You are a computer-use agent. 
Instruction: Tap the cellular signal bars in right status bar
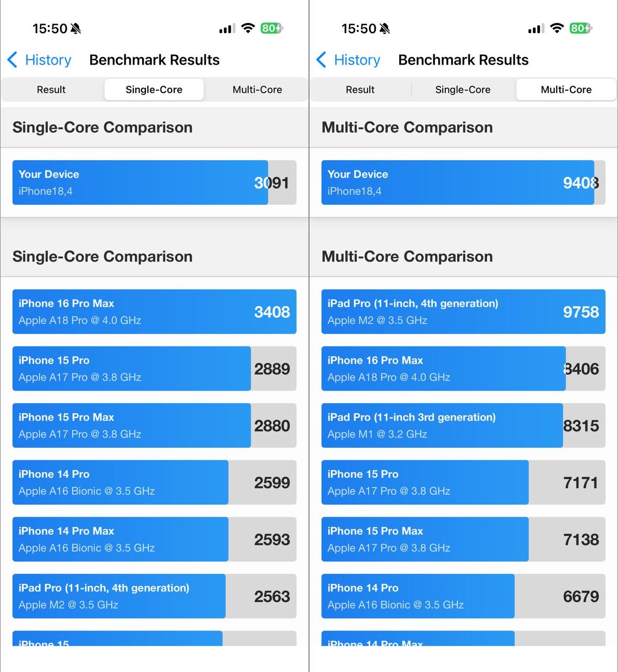pos(536,28)
